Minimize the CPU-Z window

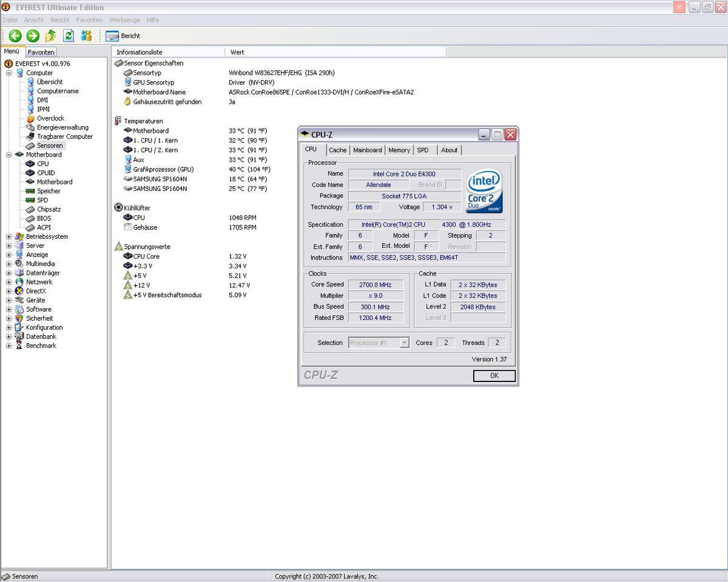pyautogui.click(x=484, y=135)
